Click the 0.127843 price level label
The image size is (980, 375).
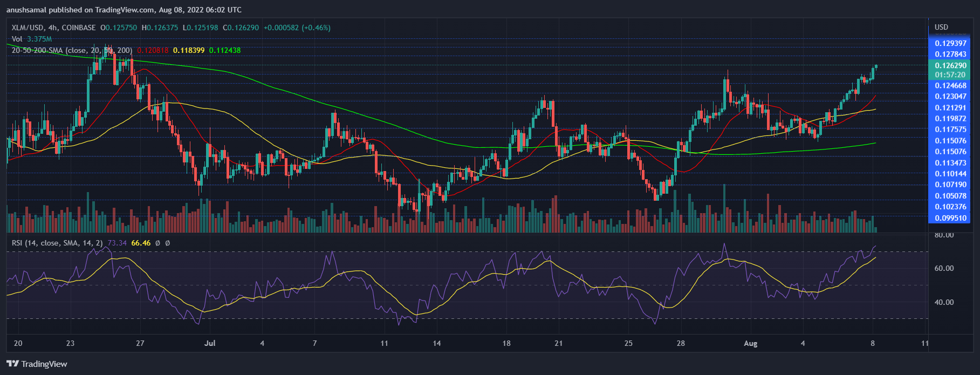(x=951, y=54)
